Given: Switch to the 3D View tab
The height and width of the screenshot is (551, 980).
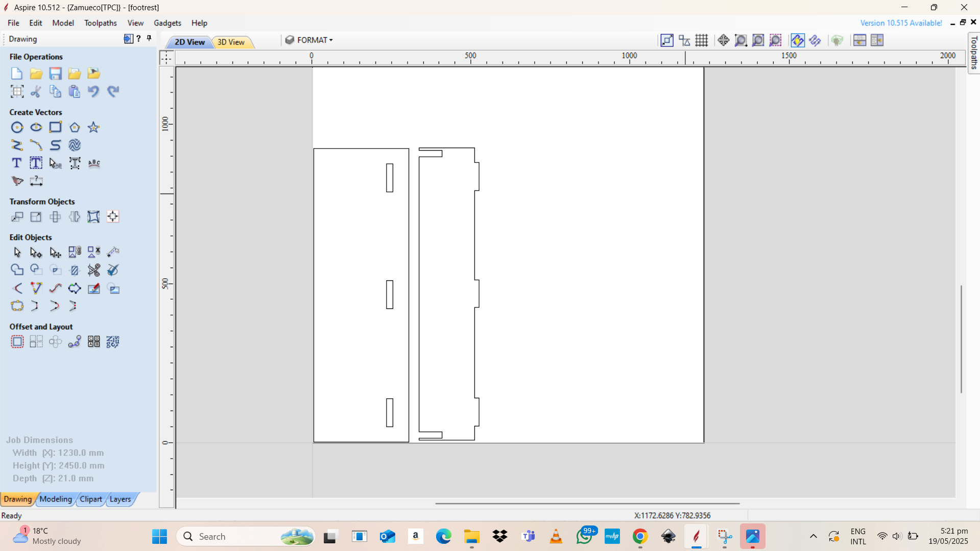Looking at the screenshot, I should (x=231, y=42).
